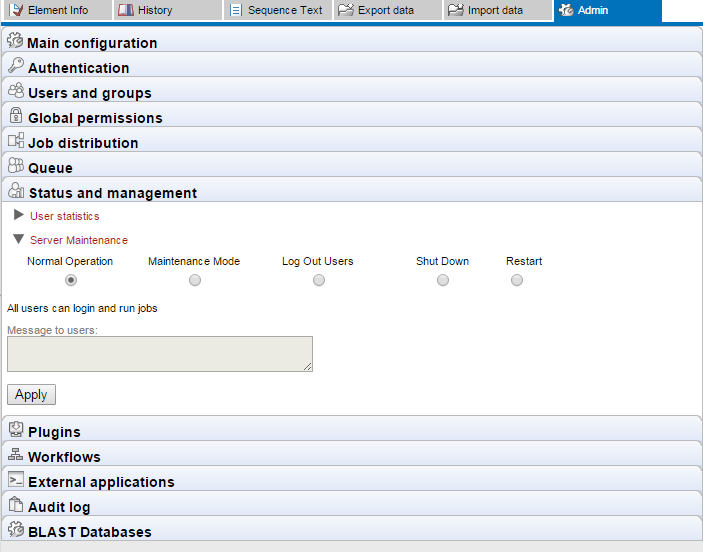The width and height of the screenshot is (703, 552).
Task: Click the Admin tab gear icon
Action: [x=566, y=10]
